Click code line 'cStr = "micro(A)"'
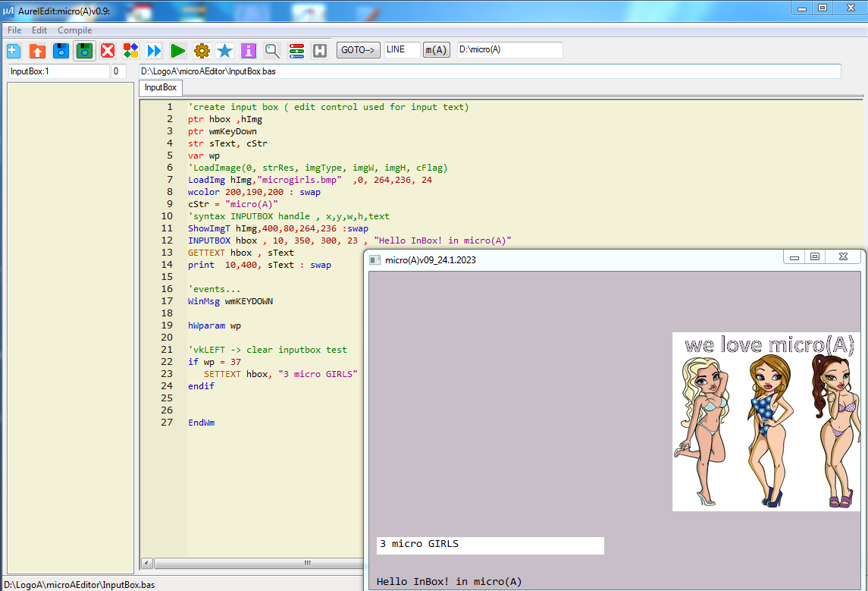This screenshot has width=868, height=591. coord(233,204)
